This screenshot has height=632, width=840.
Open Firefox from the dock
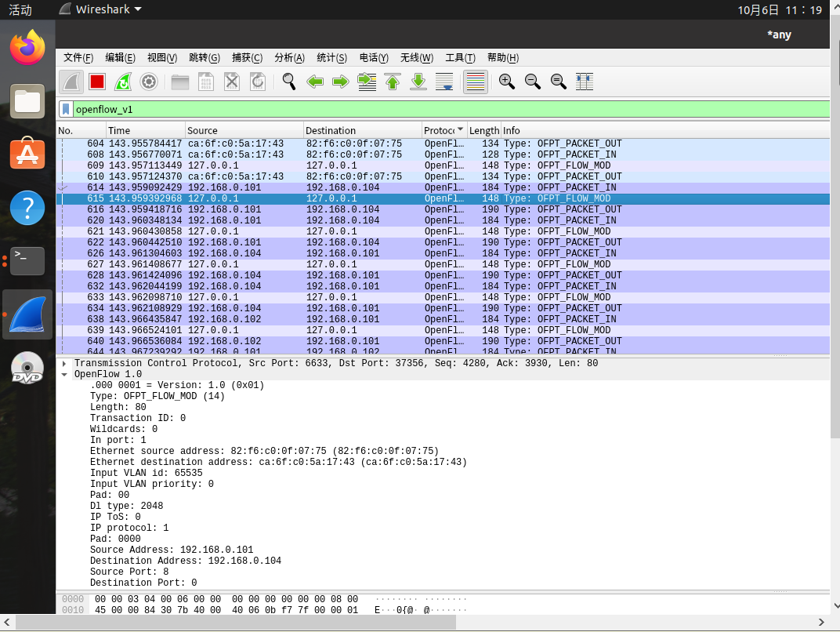pyautogui.click(x=27, y=48)
